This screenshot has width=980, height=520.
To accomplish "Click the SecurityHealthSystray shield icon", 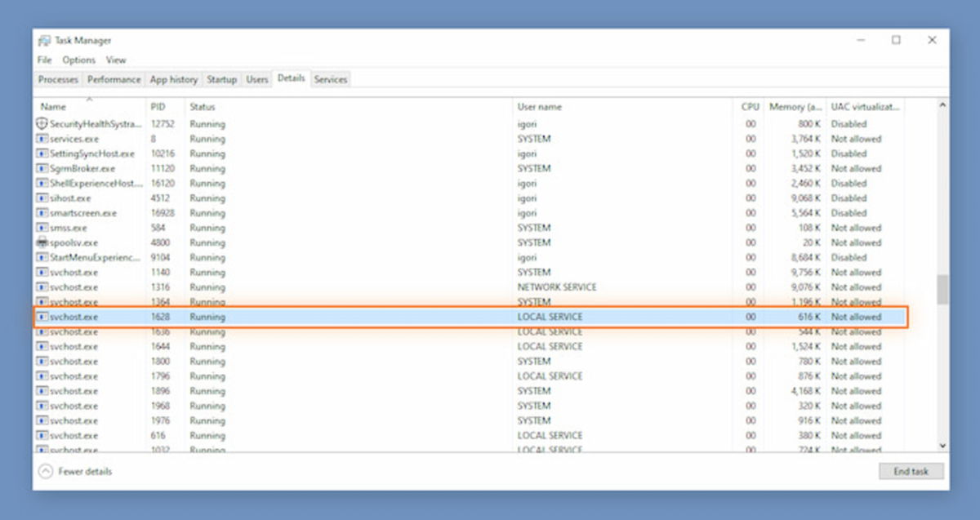I will coord(42,124).
